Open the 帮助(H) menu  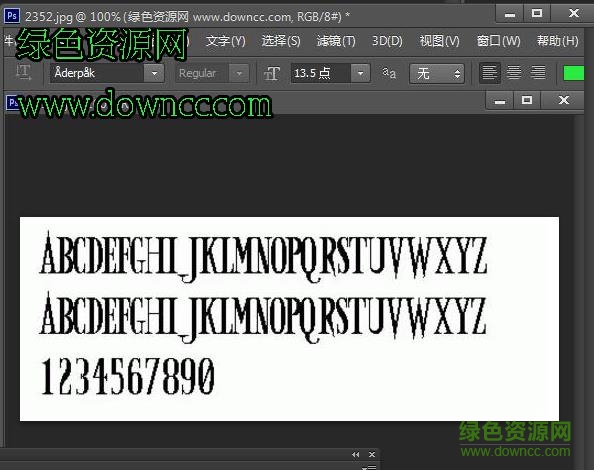[558, 41]
